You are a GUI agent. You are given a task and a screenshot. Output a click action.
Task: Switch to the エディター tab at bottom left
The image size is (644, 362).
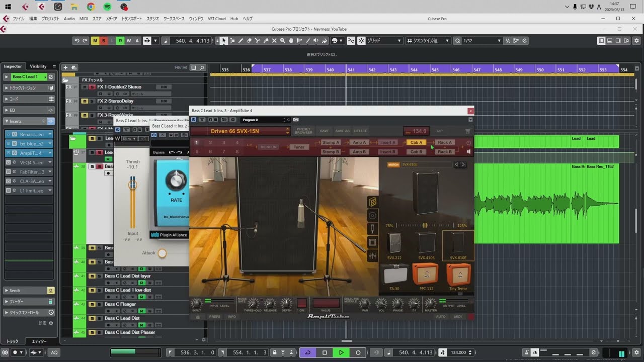point(39,341)
